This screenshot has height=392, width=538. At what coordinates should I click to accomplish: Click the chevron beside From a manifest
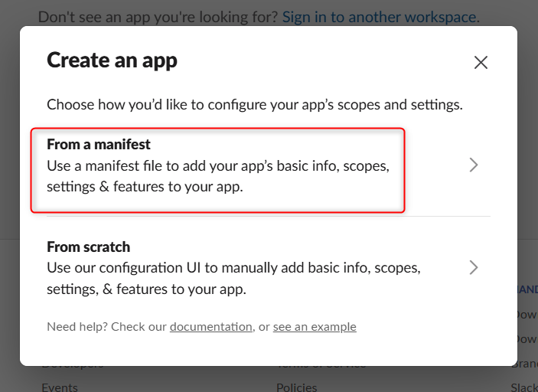pos(474,165)
